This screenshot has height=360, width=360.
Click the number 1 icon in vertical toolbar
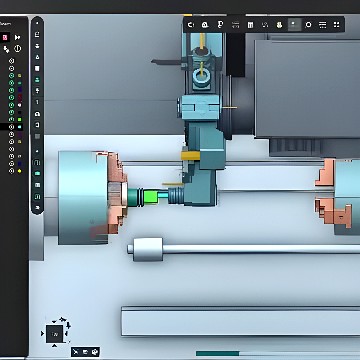coord(37,102)
